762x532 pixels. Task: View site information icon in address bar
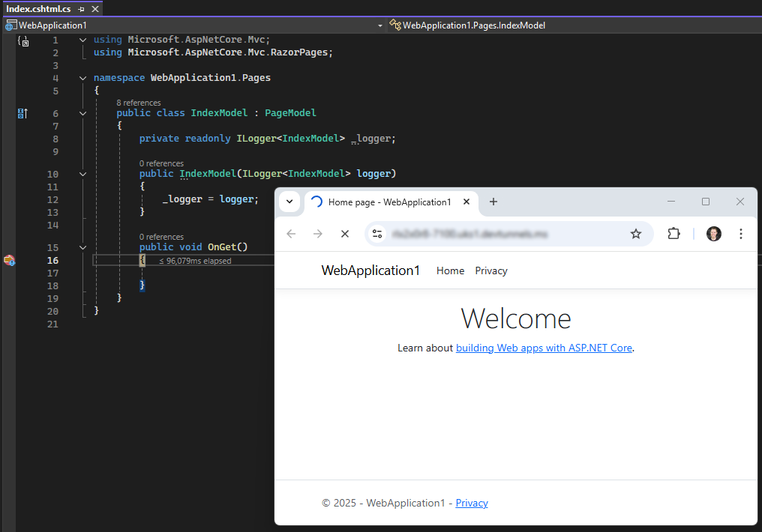point(377,234)
